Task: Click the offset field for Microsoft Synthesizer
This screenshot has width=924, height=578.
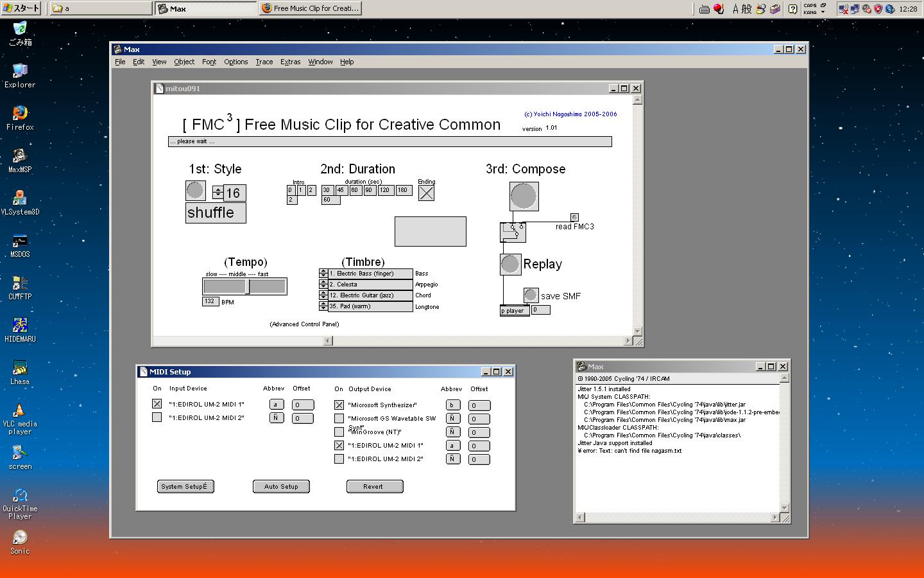Action: pyautogui.click(x=481, y=405)
